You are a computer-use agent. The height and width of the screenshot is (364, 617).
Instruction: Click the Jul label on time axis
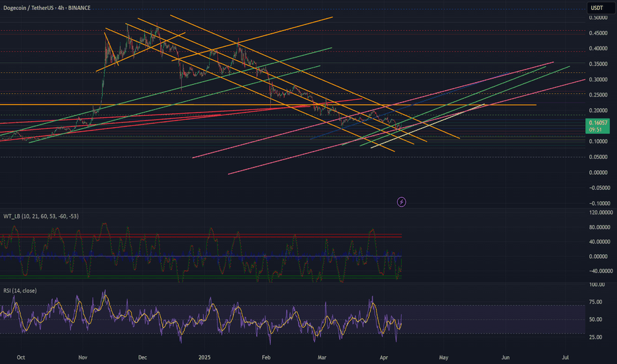point(565,357)
